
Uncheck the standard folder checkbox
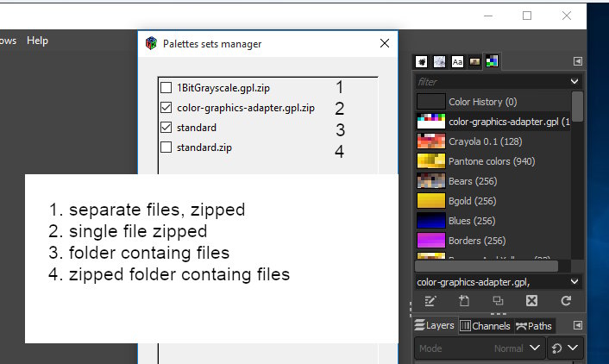pyautogui.click(x=166, y=127)
